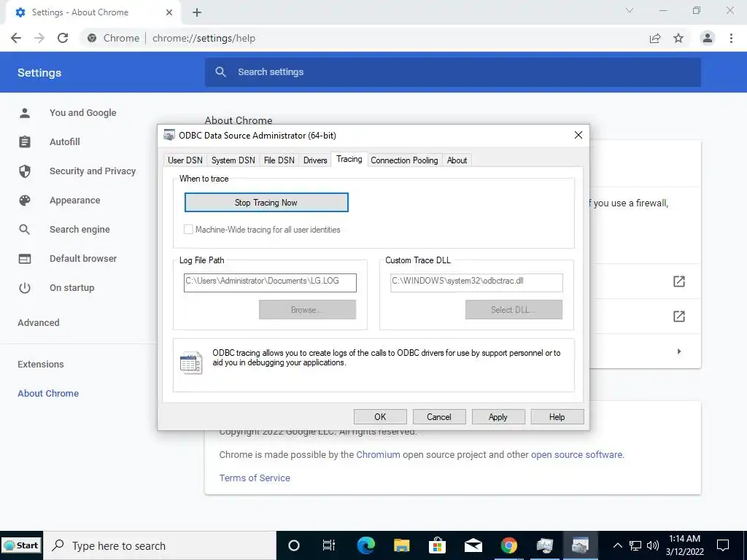Viewport: 747px width, 560px height.
Task: Click the ODBC tracing info icon
Action: click(191, 363)
